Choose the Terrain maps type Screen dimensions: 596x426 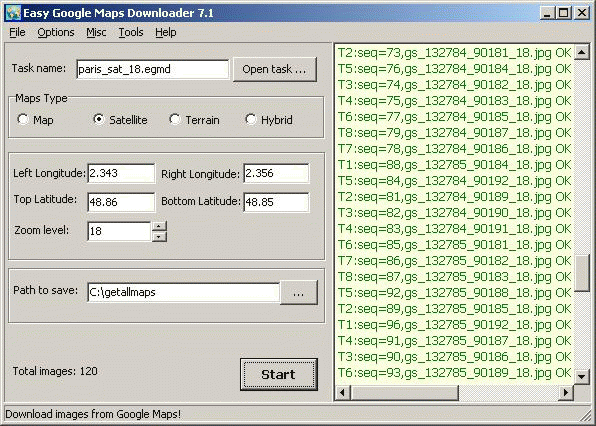click(194, 120)
